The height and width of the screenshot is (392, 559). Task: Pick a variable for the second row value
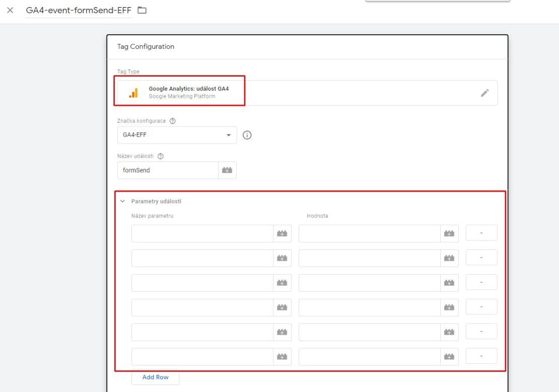(449, 258)
